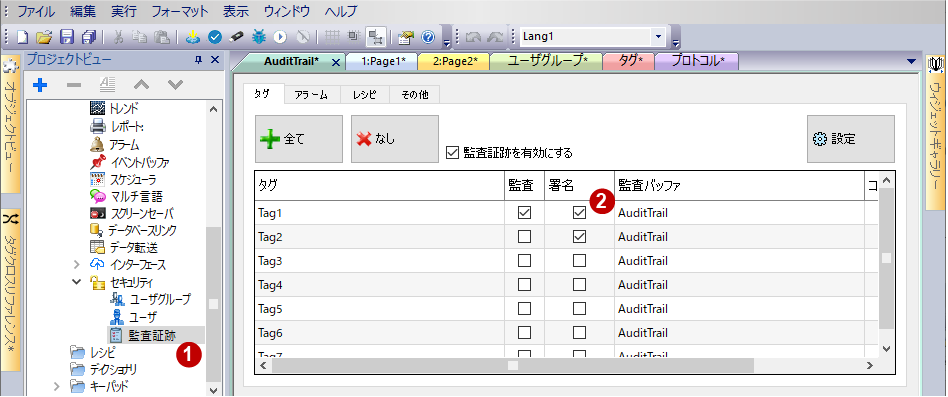Select データベースリンク in the project tree
948x397 pixels.
tap(133, 230)
